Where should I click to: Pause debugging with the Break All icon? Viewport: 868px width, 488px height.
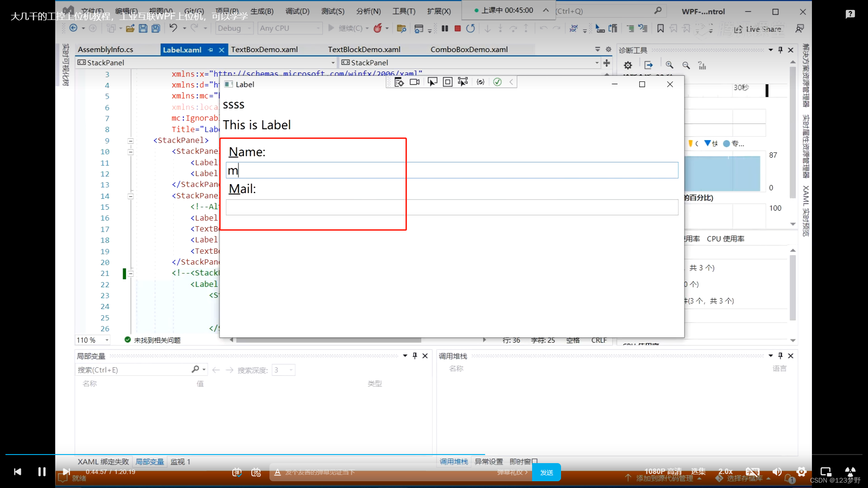click(445, 28)
